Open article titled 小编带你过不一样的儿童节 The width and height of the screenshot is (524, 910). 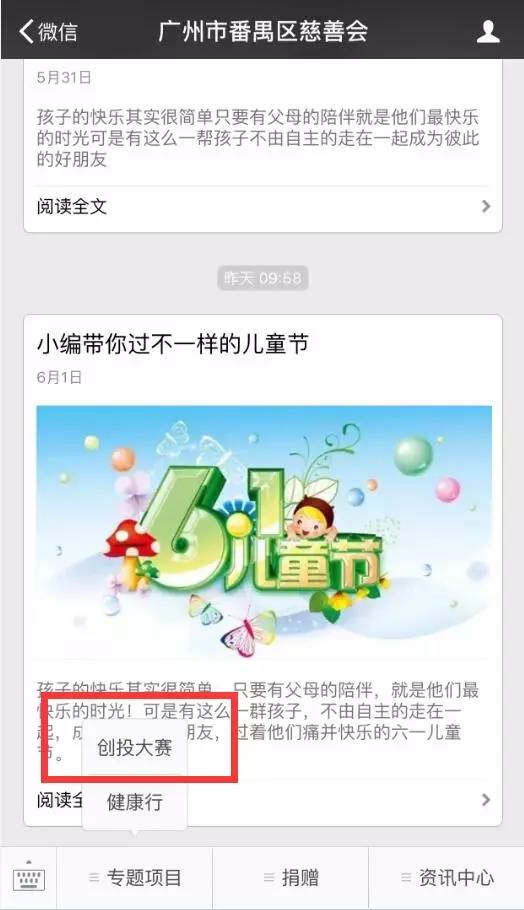pyautogui.click(x=172, y=344)
